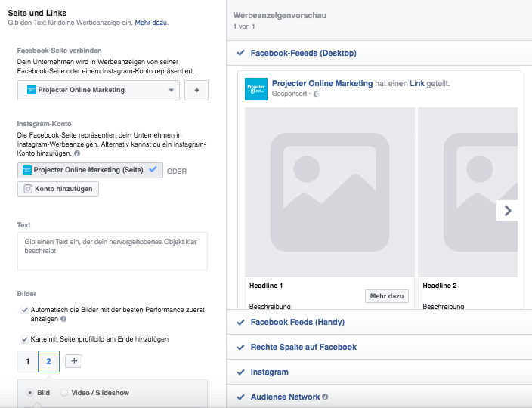This screenshot has height=408, width=532.
Task: Open Projecter Online Marketing link in preview header
Action: 322,83
